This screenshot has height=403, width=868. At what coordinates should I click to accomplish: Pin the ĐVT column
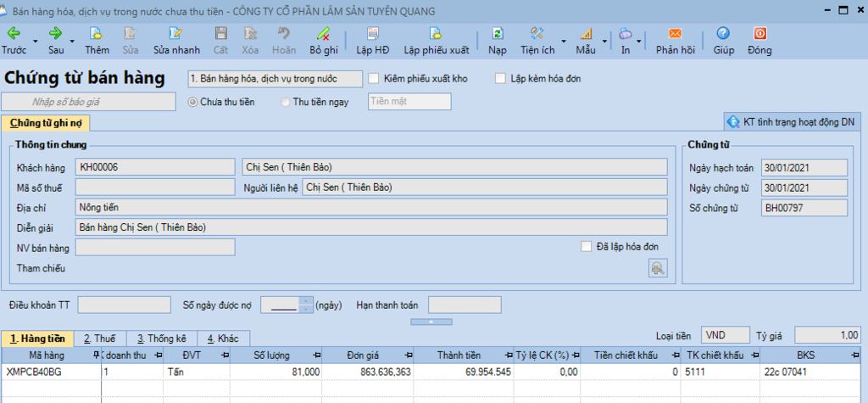(224, 355)
